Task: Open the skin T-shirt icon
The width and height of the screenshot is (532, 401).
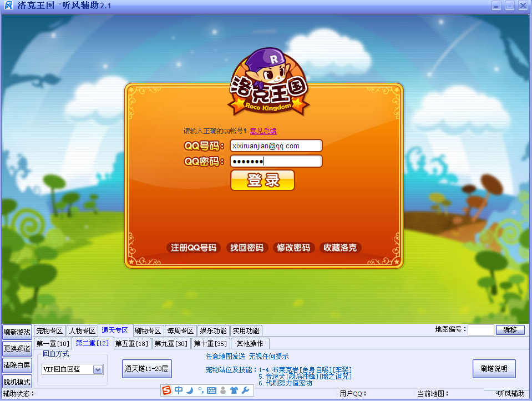Action: [x=234, y=390]
